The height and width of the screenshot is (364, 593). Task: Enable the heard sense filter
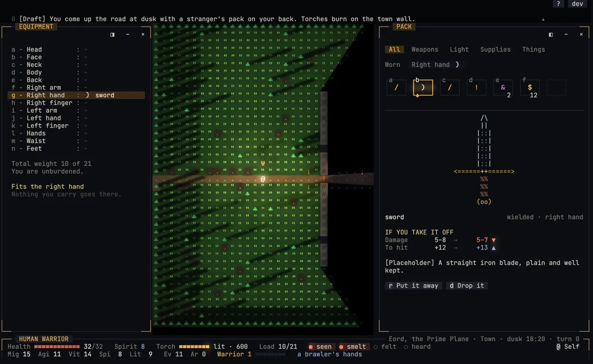417,347
